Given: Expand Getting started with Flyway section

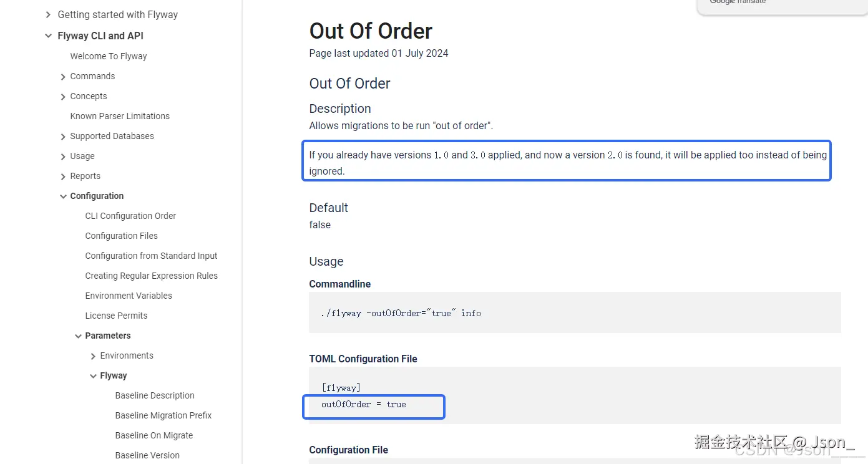Looking at the screenshot, I should [x=48, y=14].
